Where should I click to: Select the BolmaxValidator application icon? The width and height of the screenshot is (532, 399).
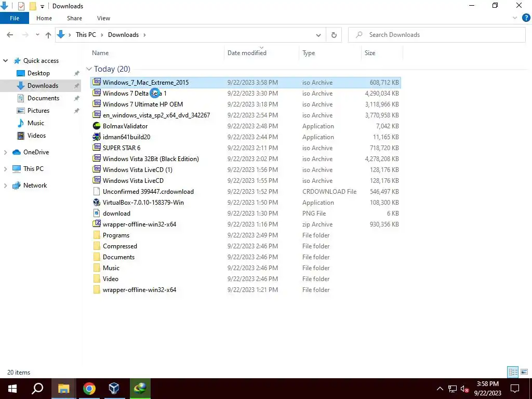[x=97, y=126]
